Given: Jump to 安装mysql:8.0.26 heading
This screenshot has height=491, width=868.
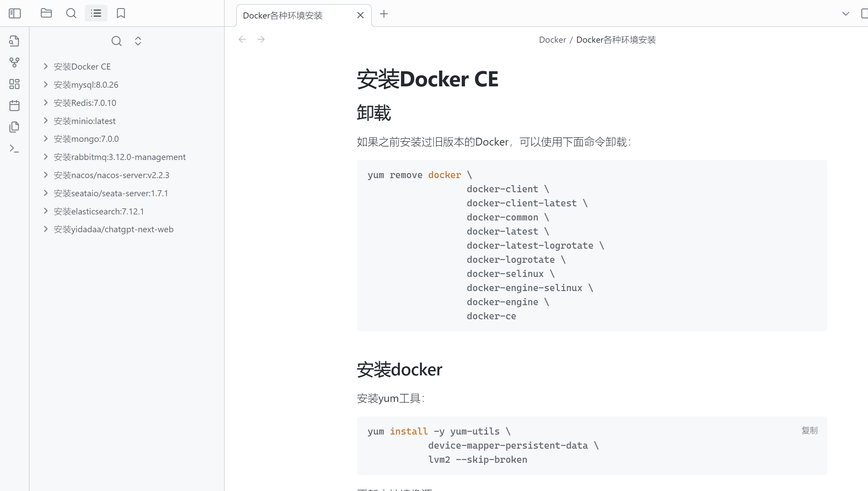Looking at the screenshot, I should coord(86,85).
